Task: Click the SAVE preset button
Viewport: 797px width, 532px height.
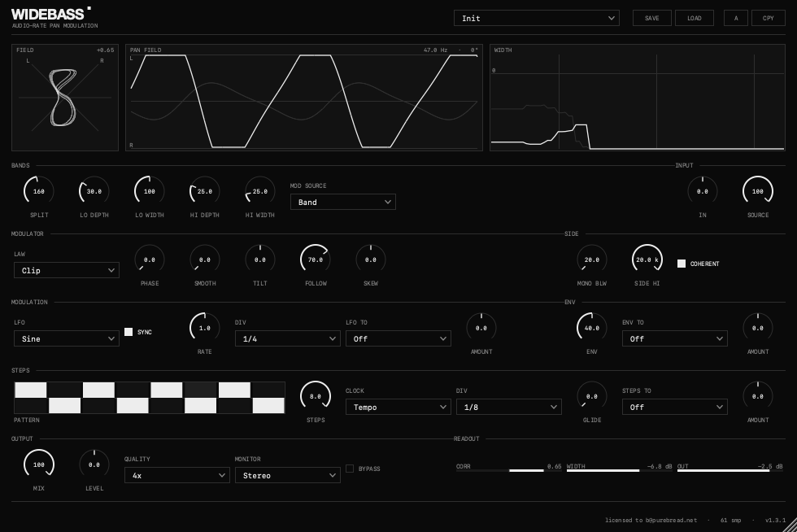Action: [x=652, y=18]
